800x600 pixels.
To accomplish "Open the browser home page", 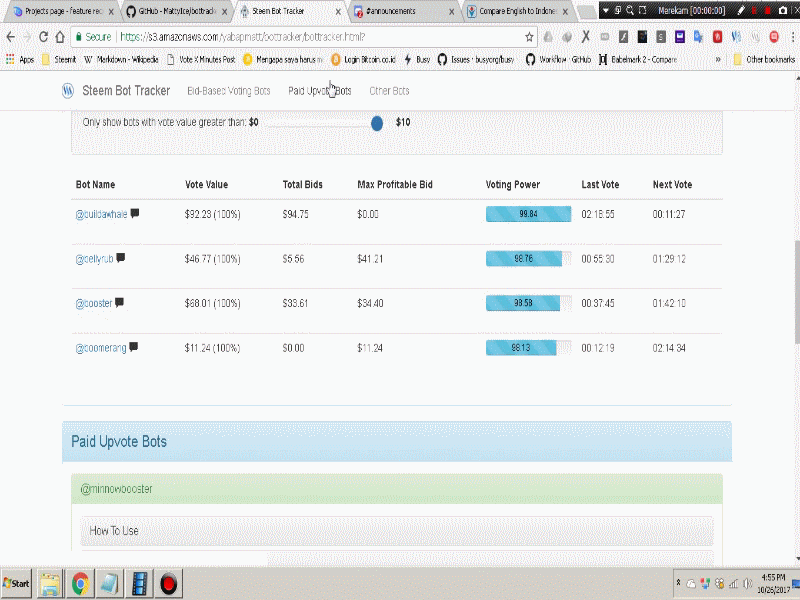I will tap(60, 37).
